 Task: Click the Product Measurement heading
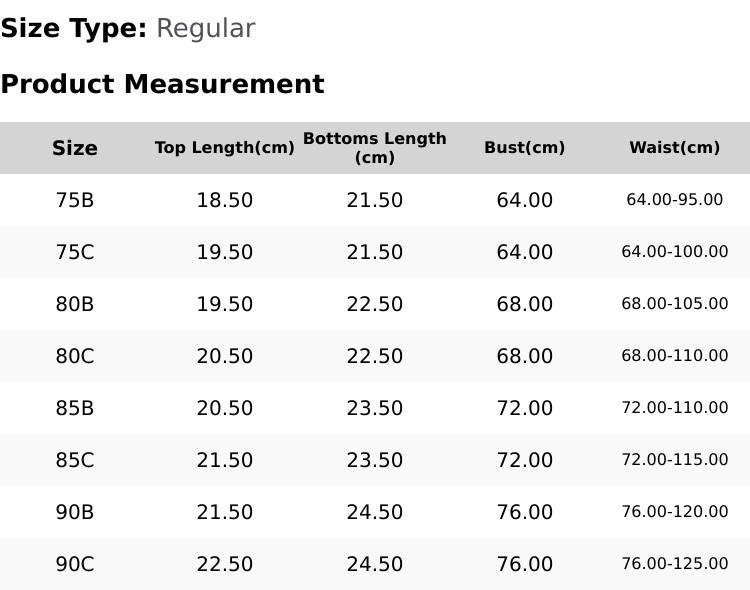click(x=163, y=84)
